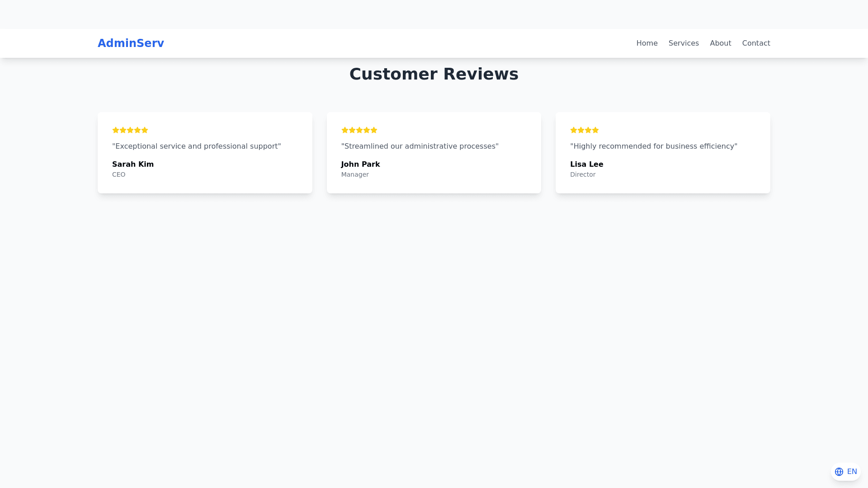This screenshot has width=868, height=488.
Task: Click first star in Sarah Kim's review
Action: pos(116,130)
